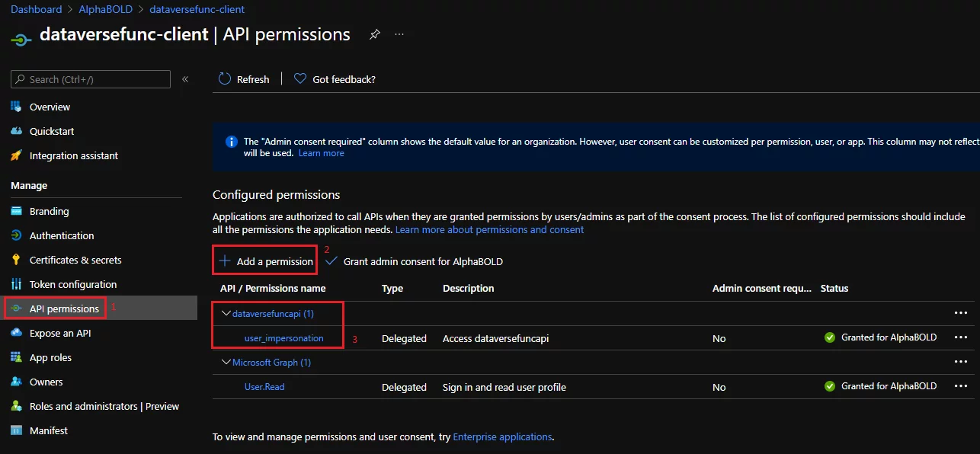This screenshot has height=454, width=980.
Task: Click the Description column header
Action: (469, 288)
